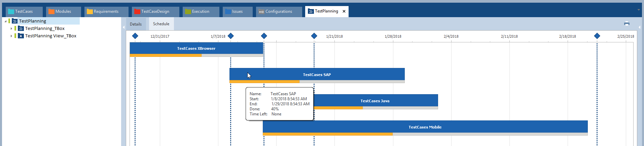This screenshot has height=146, width=644.
Task: Switch to the Details tab
Action: (x=136, y=24)
